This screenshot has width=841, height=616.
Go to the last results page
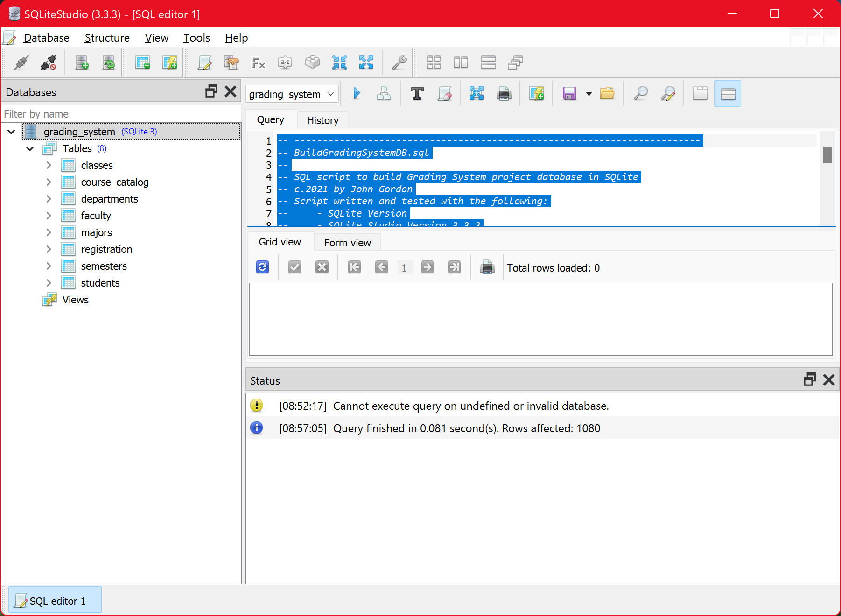tap(455, 267)
